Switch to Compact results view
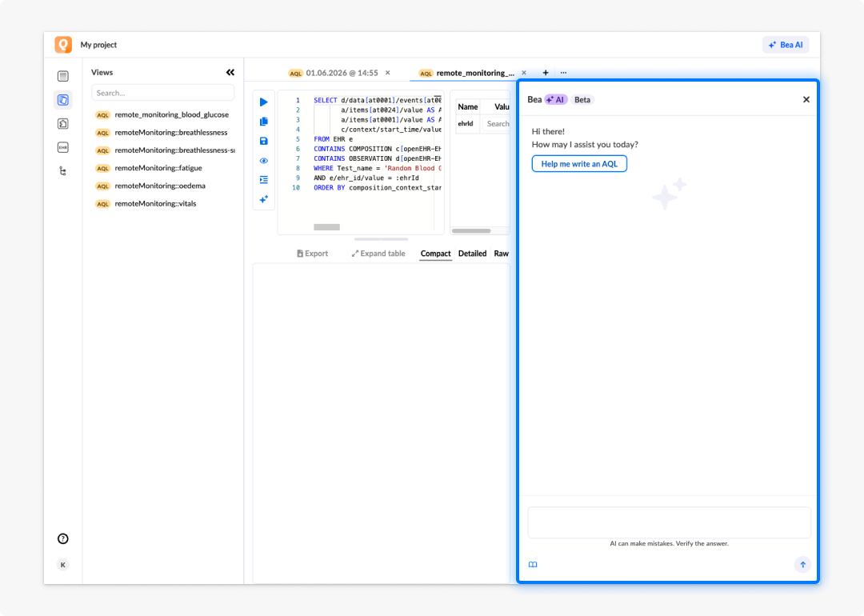 [x=435, y=254]
